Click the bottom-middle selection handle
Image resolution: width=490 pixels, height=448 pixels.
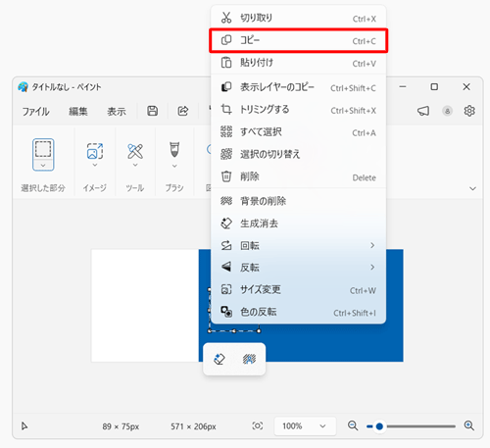tap(234, 331)
